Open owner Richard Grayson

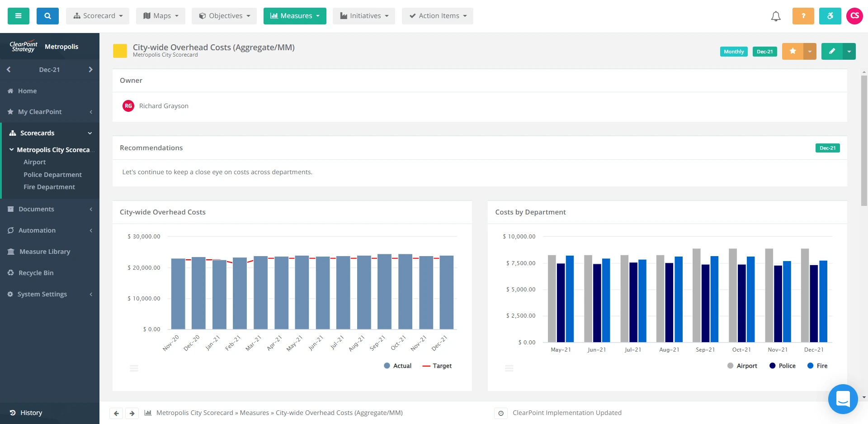click(x=164, y=105)
